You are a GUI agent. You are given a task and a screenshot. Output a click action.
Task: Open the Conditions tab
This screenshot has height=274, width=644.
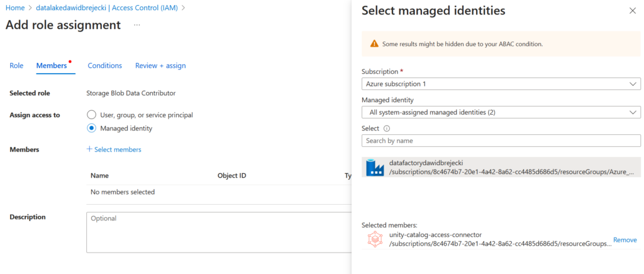[104, 66]
